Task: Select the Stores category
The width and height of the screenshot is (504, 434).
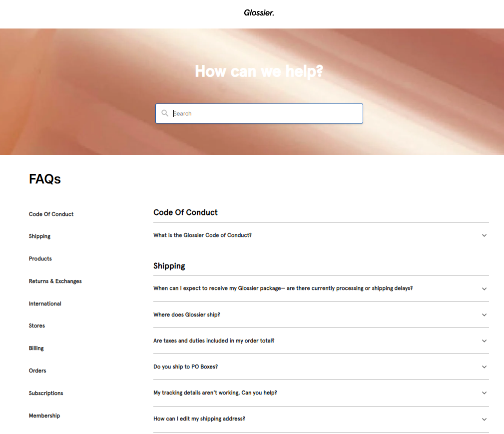Action: [x=36, y=325]
